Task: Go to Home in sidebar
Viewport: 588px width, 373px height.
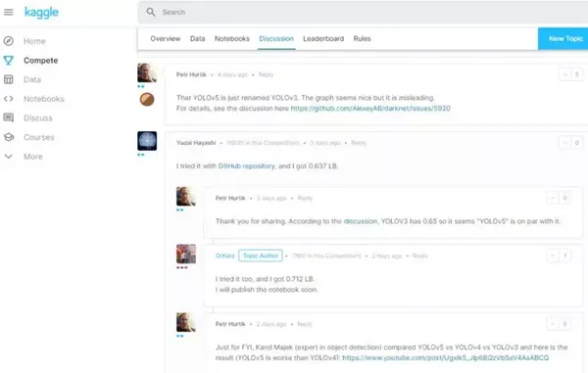Action: click(x=34, y=41)
